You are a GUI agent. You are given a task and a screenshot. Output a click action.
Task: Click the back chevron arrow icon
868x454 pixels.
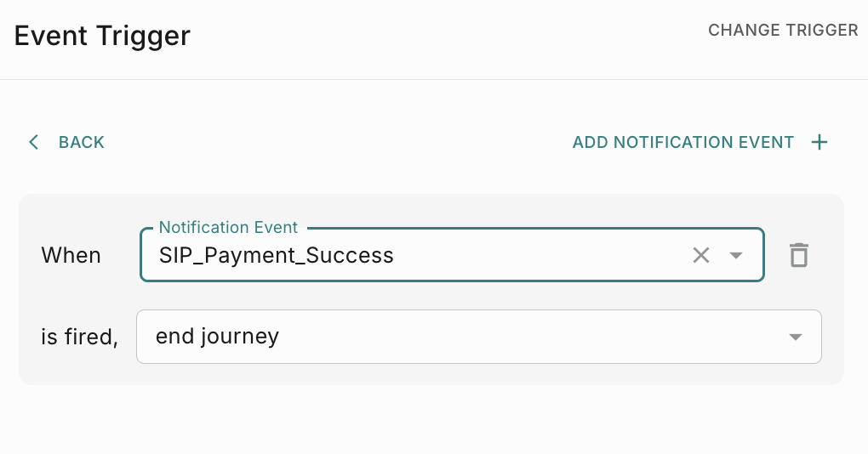pos(34,142)
